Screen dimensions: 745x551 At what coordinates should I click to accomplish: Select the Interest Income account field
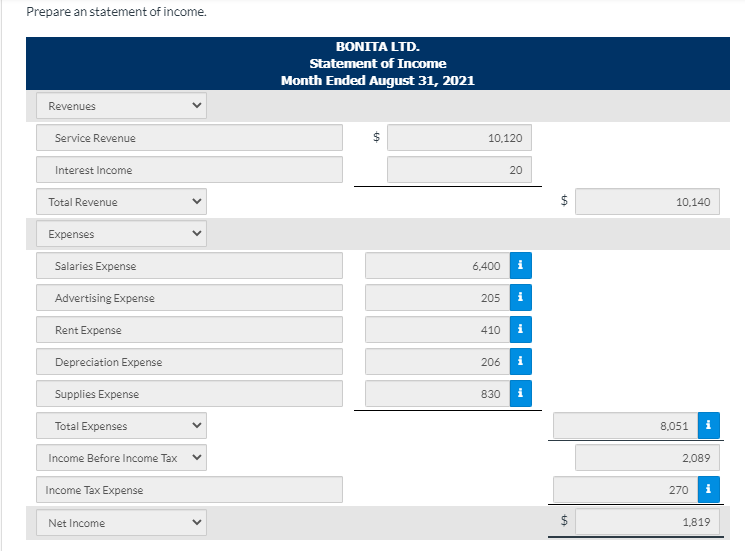coord(189,170)
